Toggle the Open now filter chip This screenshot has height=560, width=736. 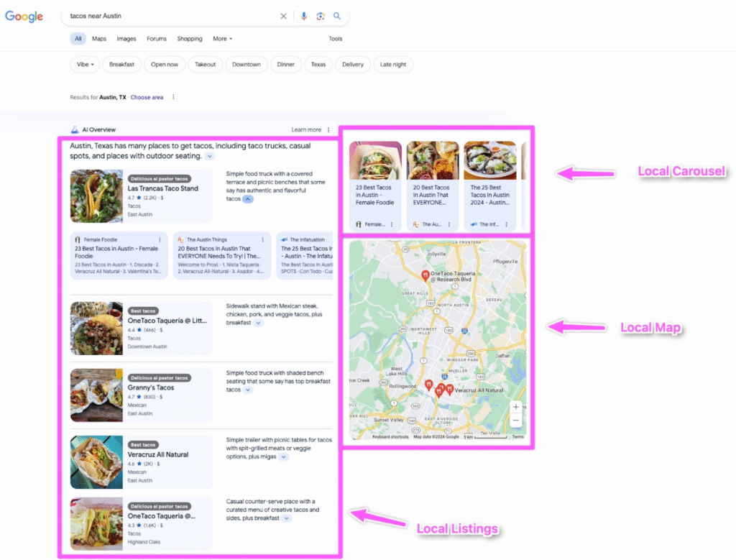point(164,64)
